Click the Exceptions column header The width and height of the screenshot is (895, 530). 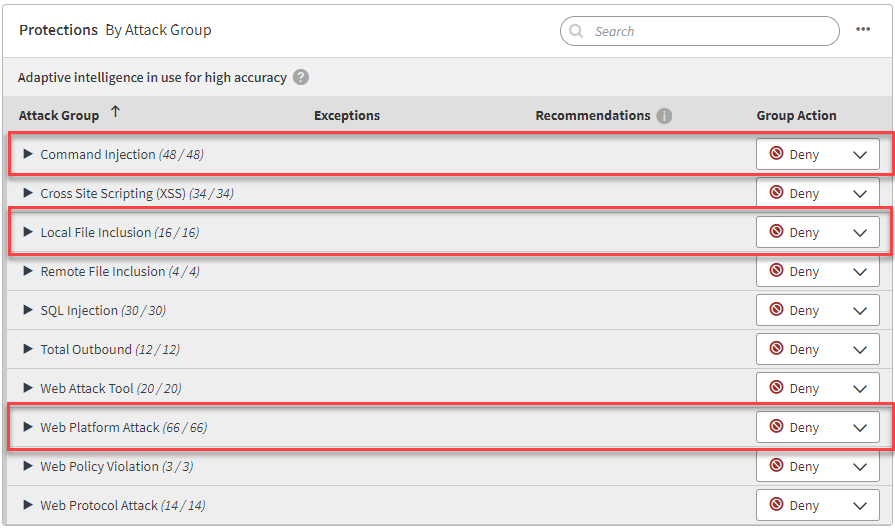click(347, 116)
